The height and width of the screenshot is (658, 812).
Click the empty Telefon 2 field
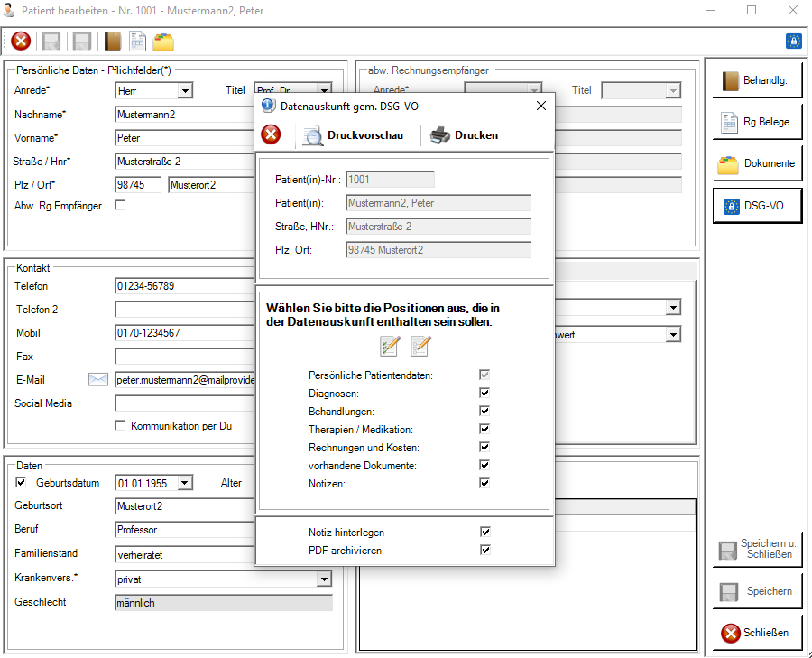(185, 310)
